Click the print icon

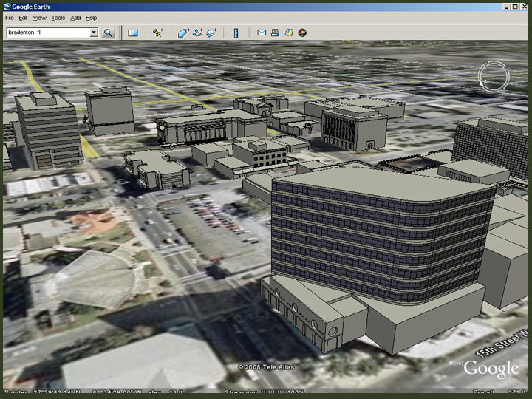tap(275, 33)
